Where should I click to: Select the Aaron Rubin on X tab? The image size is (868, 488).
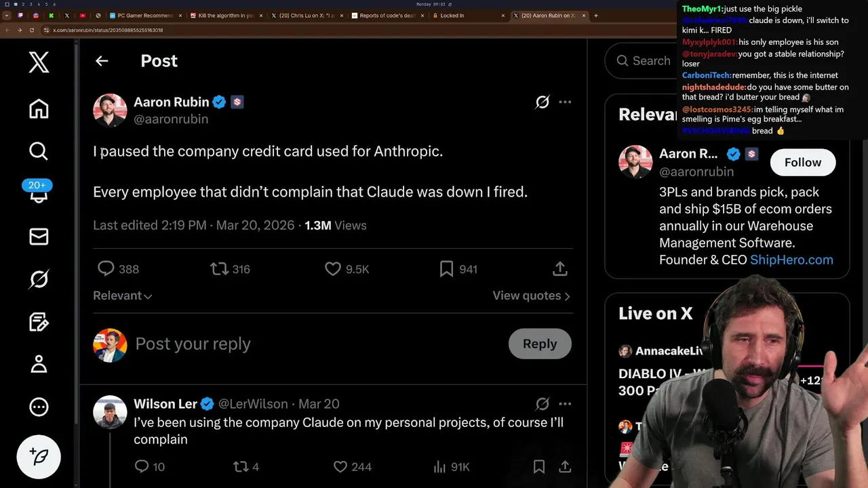(548, 16)
